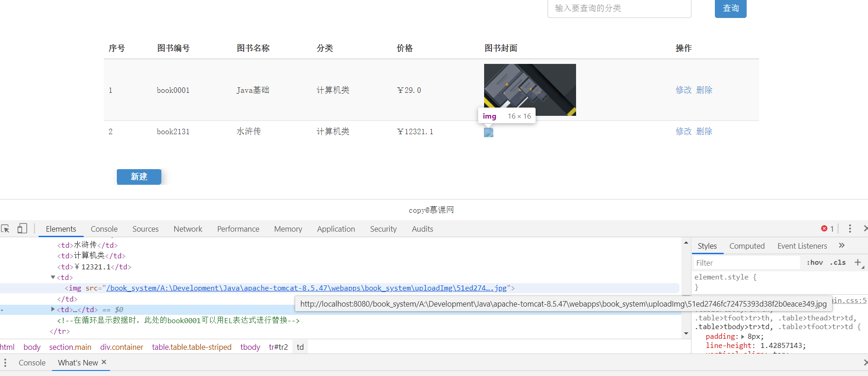Select tbody breadcrumb

[x=250, y=347]
